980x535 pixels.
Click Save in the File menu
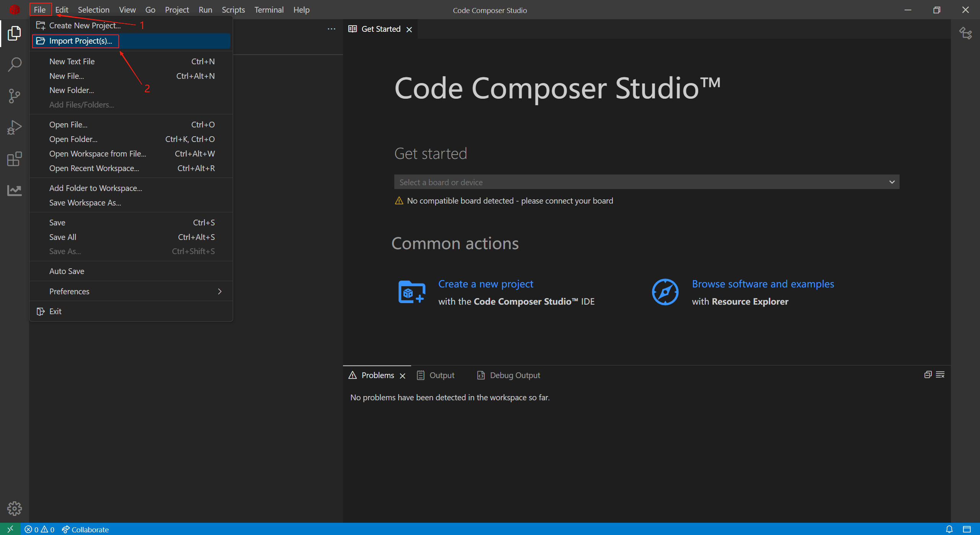131,223
